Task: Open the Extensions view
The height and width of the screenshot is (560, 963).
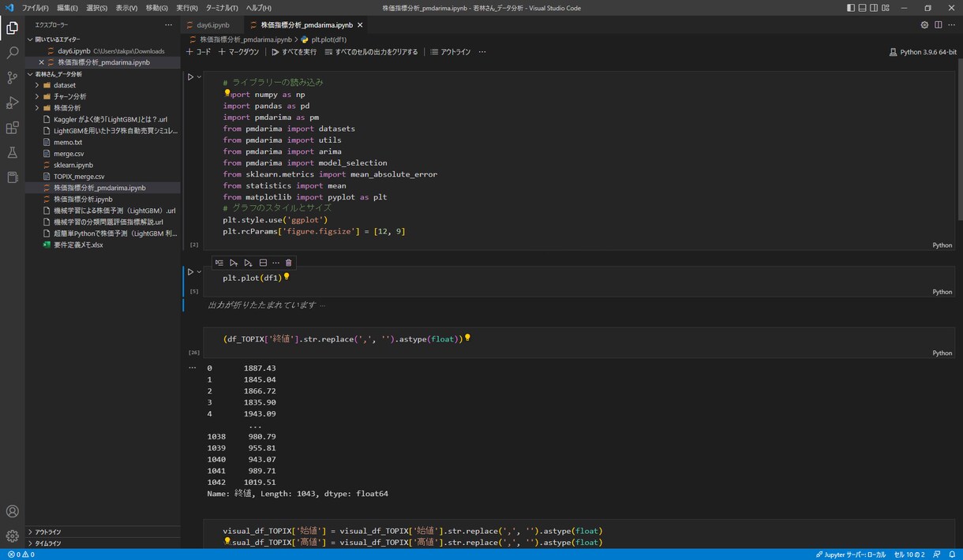Action: (12, 128)
